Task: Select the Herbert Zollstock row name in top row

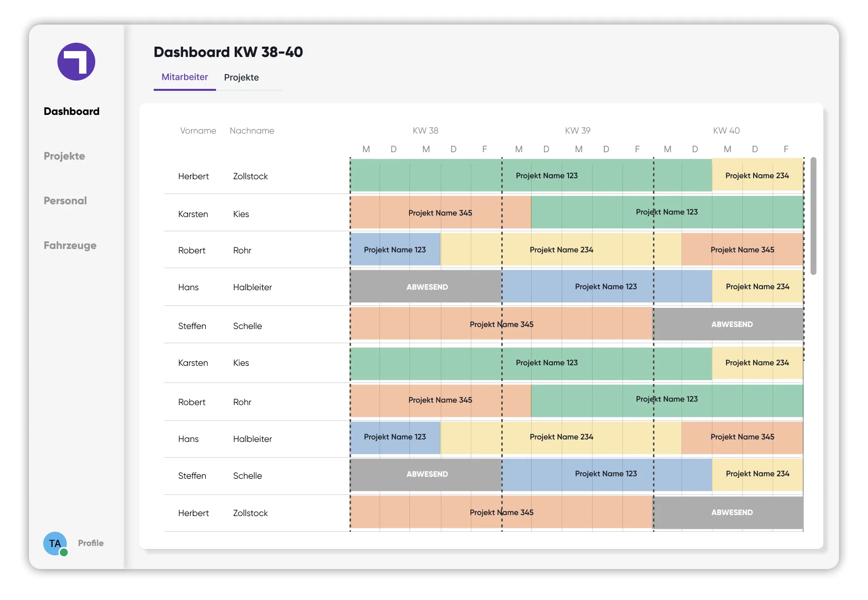Action: tap(223, 176)
